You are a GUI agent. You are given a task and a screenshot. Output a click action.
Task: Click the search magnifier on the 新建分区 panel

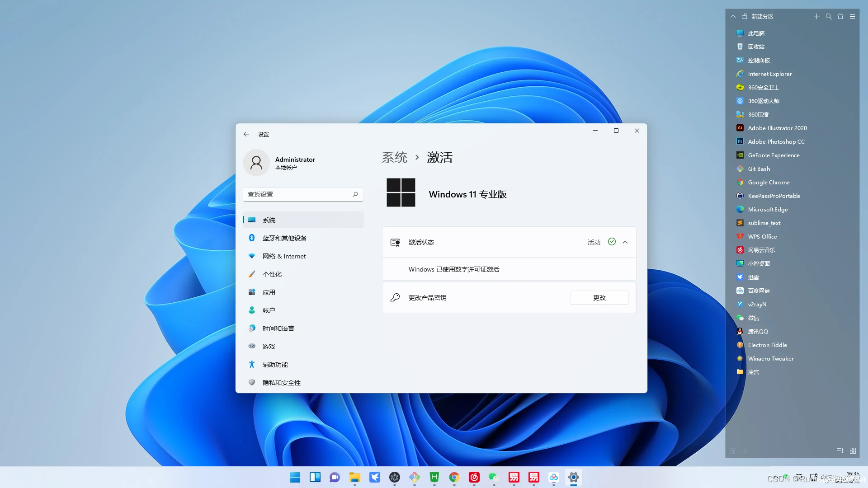pyautogui.click(x=829, y=16)
